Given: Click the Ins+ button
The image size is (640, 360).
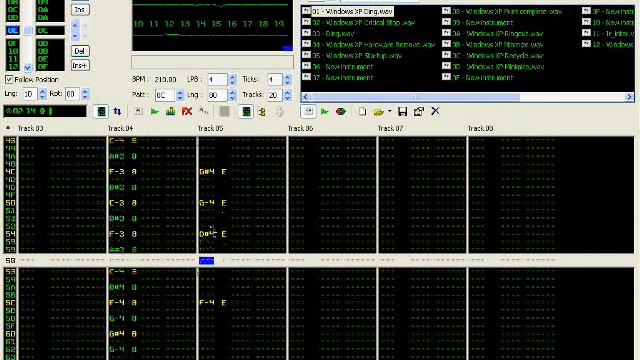Looking at the screenshot, I should coord(80,65).
